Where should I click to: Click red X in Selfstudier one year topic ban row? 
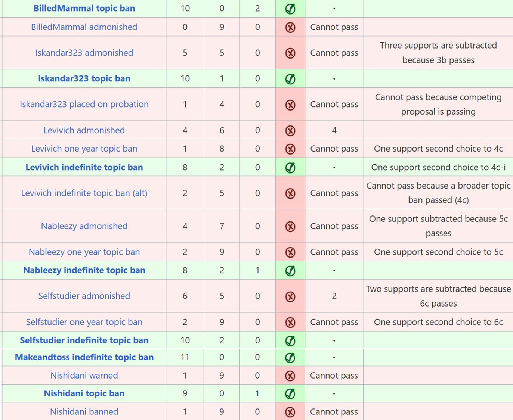(x=290, y=323)
